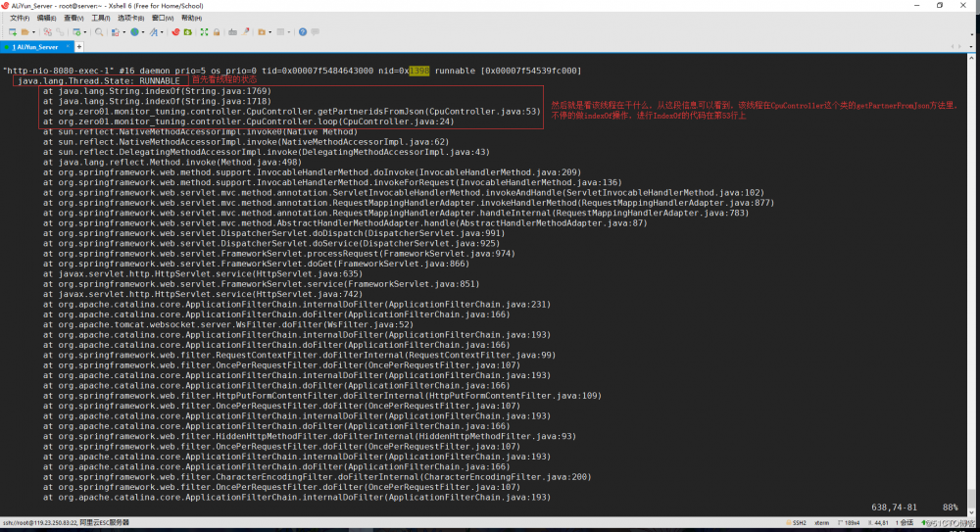
Task: Click the orange folder toolbar icon
Action: [x=262, y=32]
